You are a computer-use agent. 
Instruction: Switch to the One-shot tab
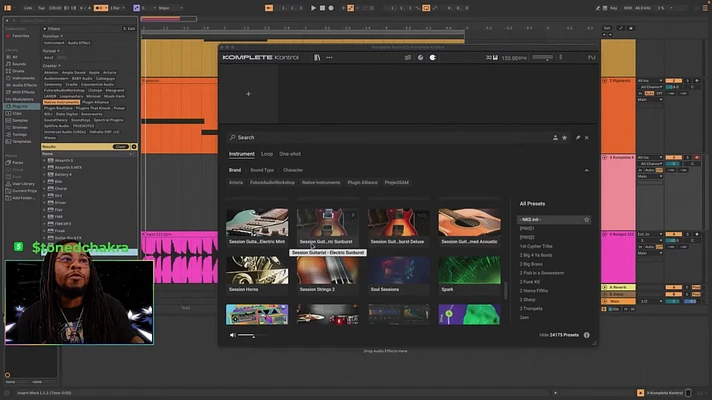coord(290,154)
